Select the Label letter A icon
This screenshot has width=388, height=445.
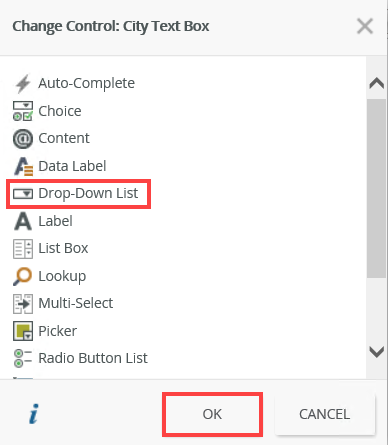23,221
